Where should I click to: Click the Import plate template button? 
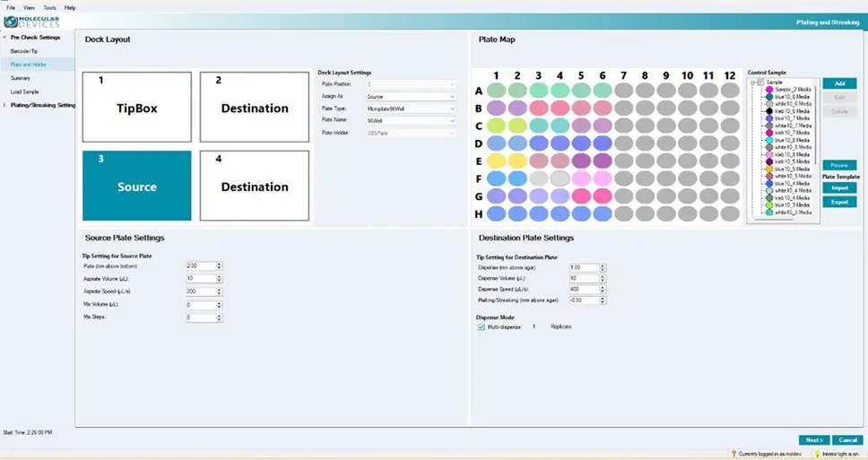[x=839, y=187]
